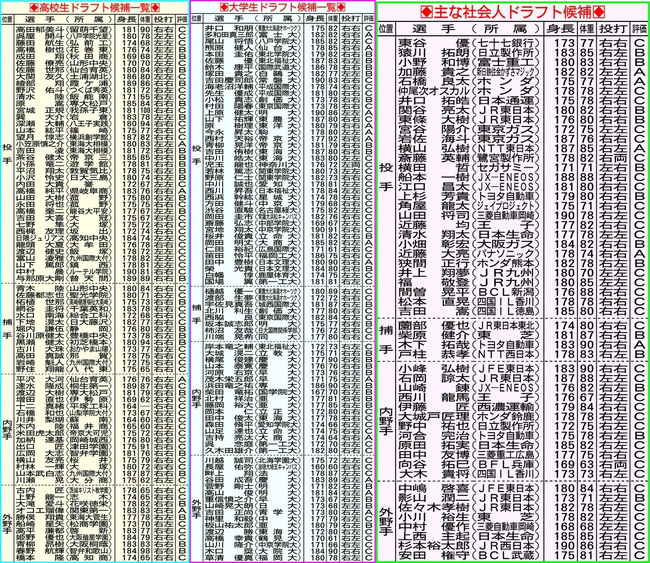This screenshot has height=563, width=650.
Task: Click the 内野手 label in the 社会人 table
Action: click(x=386, y=421)
